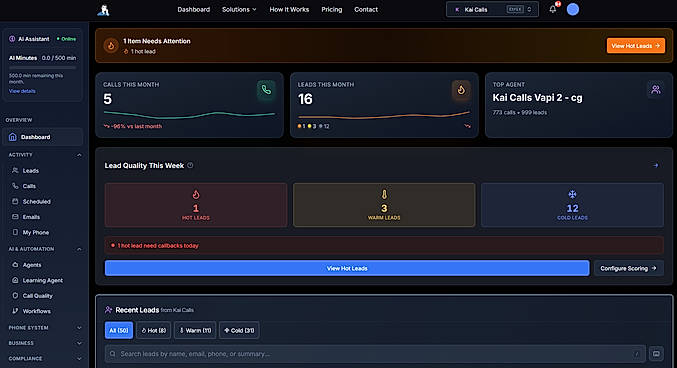The height and width of the screenshot is (368, 677).
Task: Click the Recent Leads person icon
Action: (x=108, y=310)
